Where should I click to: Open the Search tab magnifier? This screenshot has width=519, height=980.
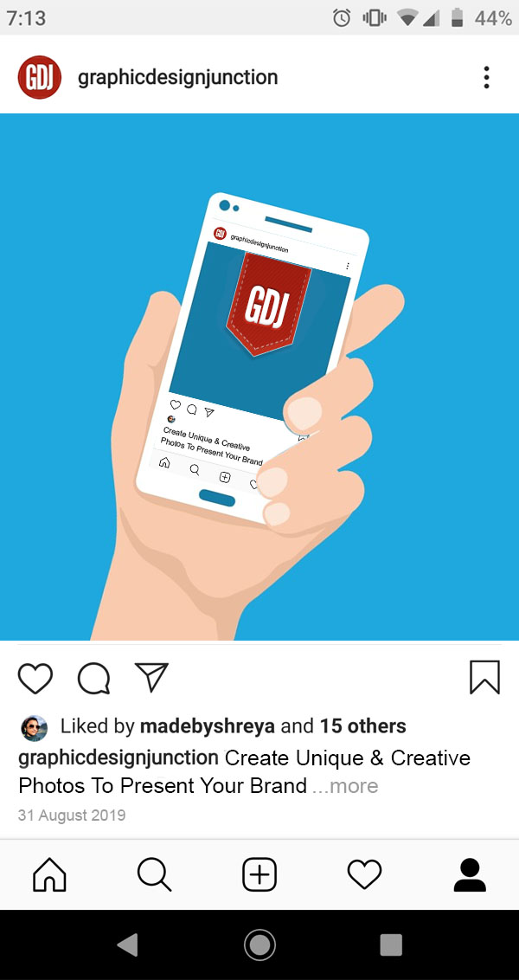pyautogui.click(x=154, y=874)
